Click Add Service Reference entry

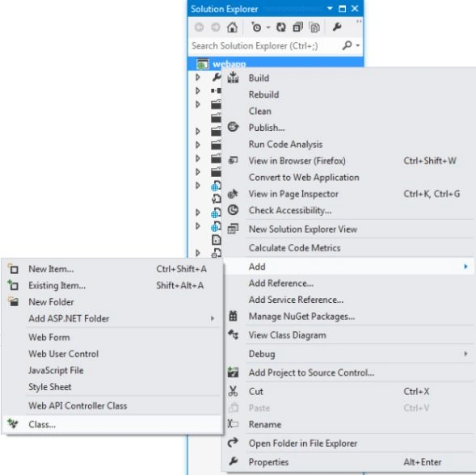coord(349,300)
